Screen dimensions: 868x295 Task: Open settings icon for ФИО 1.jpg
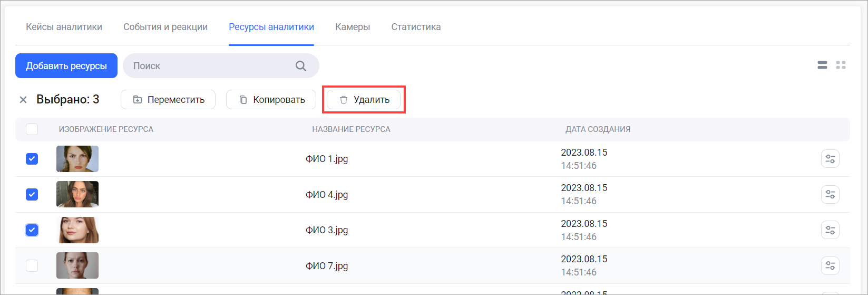coord(830,159)
